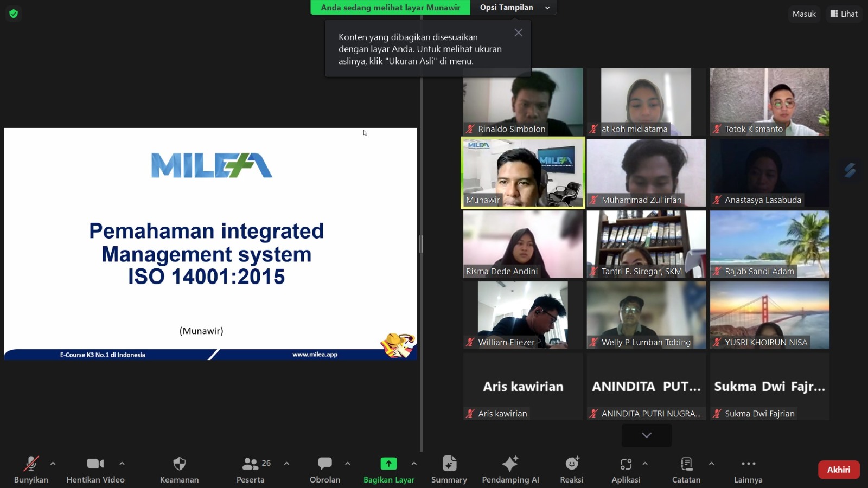The width and height of the screenshot is (868, 488).
Task: Expand share options arrow beside Bagikan Layar
Action: (414, 464)
